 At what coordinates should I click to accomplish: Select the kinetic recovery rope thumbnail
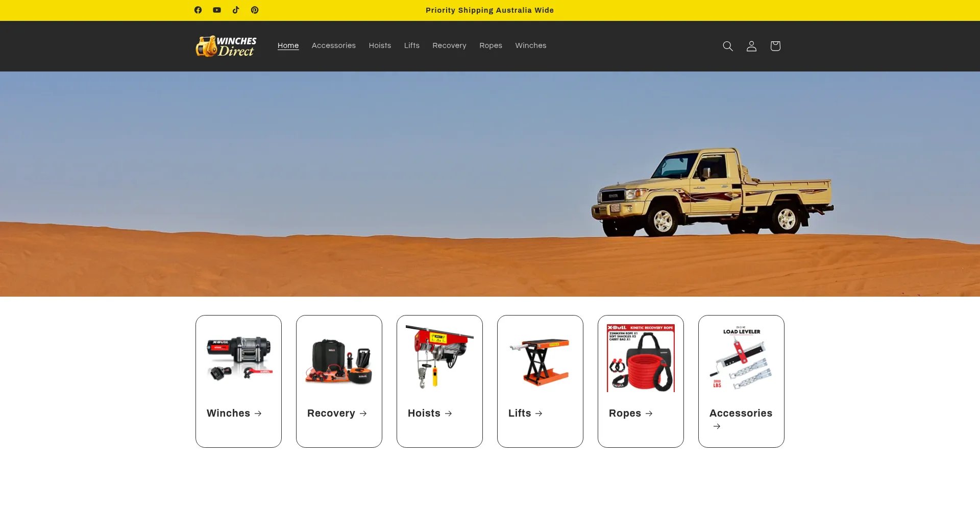click(641, 358)
